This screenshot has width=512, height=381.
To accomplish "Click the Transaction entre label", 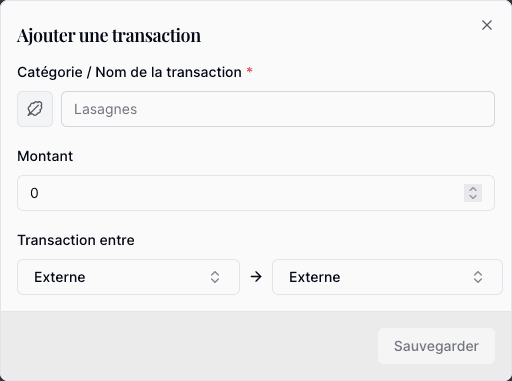I will pyautogui.click(x=76, y=240).
